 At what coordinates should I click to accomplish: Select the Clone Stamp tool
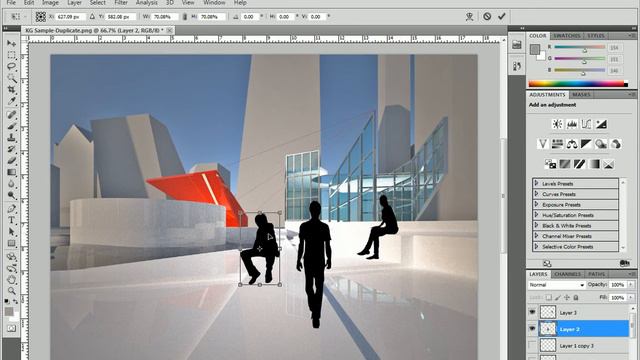pyautogui.click(x=11, y=138)
